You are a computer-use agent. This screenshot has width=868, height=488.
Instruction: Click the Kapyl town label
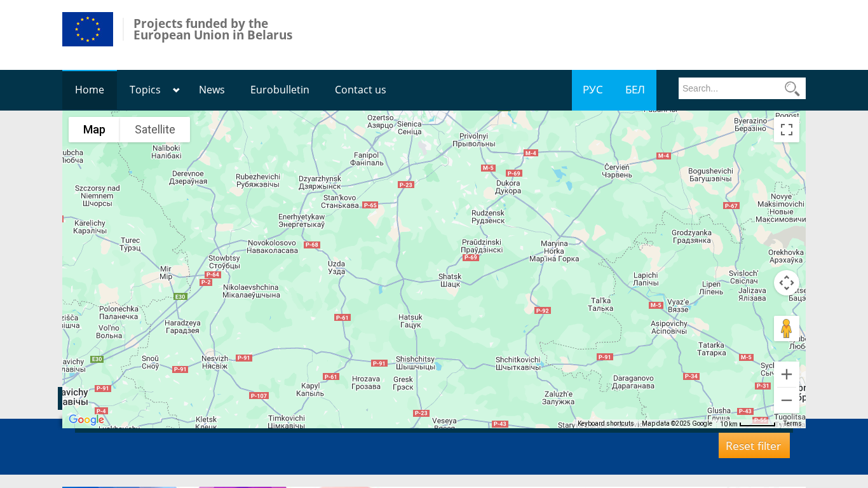coord(311,390)
